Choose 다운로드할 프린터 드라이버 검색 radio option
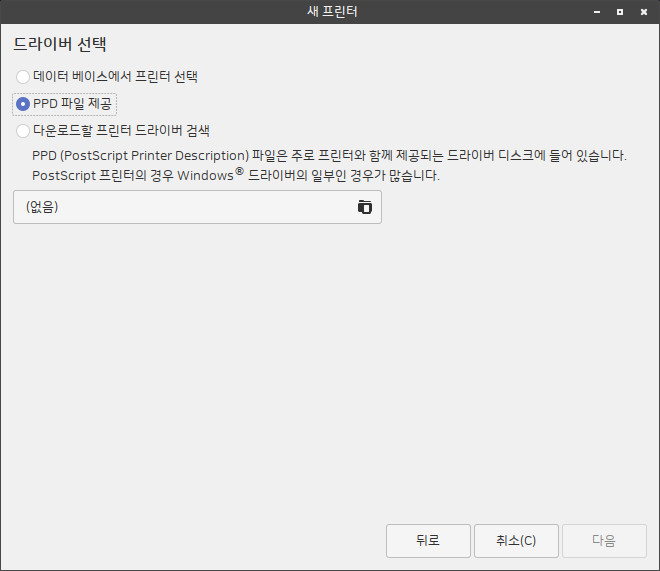This screenshot has width=660, height=571. [x=23, y=130]
